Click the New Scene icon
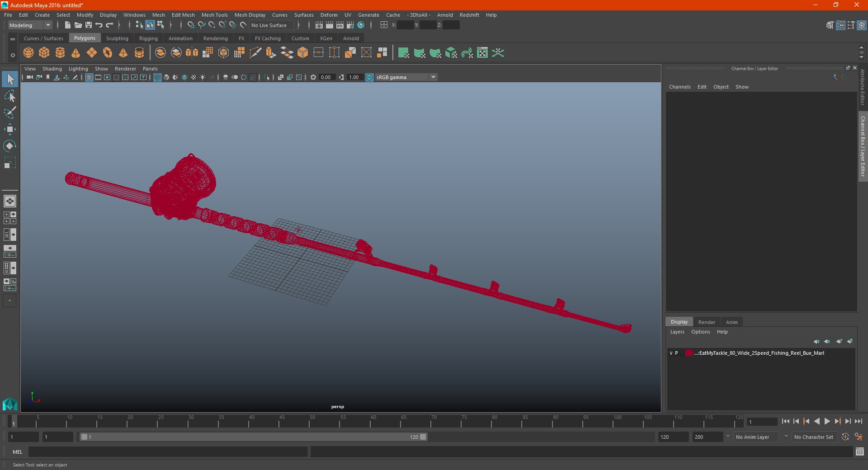Screen dimensions: 868x470 click(x=67, y=25)
